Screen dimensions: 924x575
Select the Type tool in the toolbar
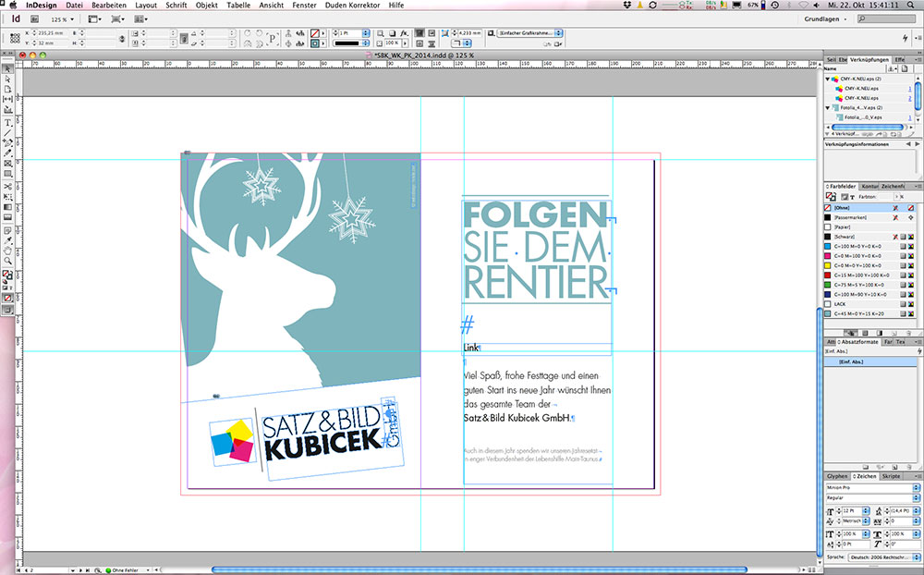pyautogui.click(x=6, y=123)
